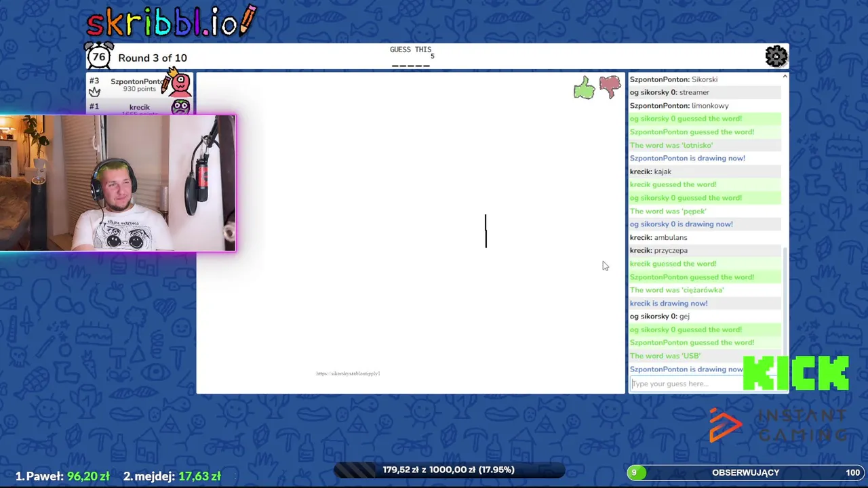Click krecik's avatar in player list

pyautogui.click(x=180, y=107)
